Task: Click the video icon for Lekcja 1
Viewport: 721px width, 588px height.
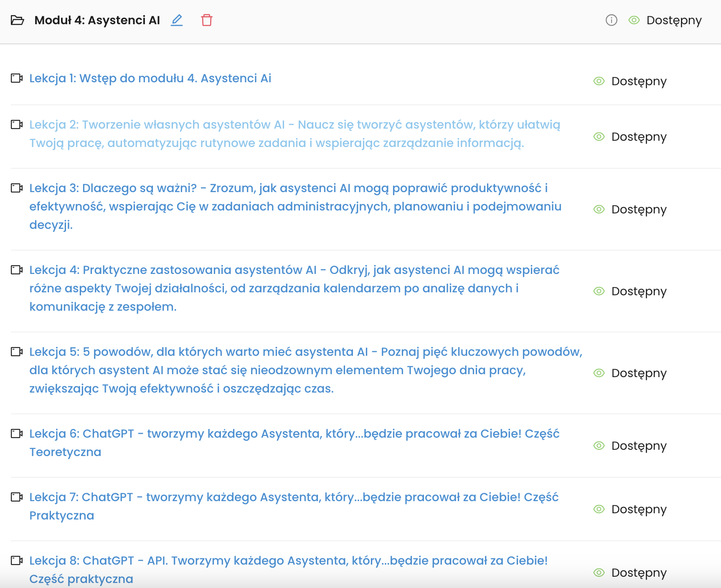Action: [x=17, y=78]
